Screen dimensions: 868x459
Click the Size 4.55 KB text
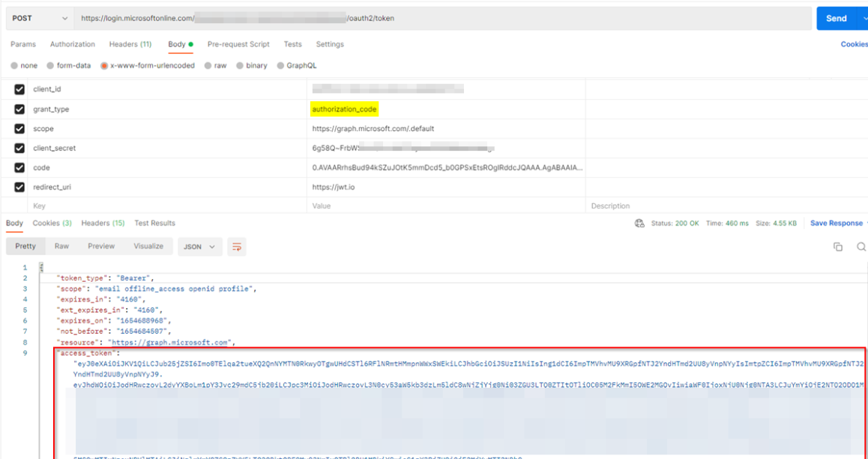776,223
